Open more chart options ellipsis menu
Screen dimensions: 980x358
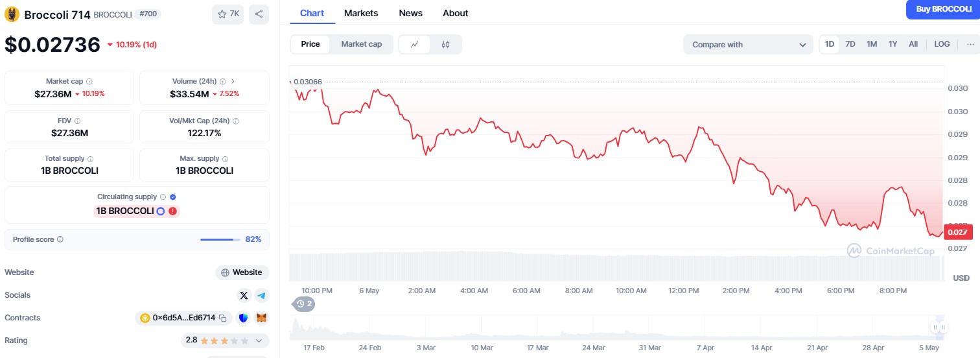(970, 44)
